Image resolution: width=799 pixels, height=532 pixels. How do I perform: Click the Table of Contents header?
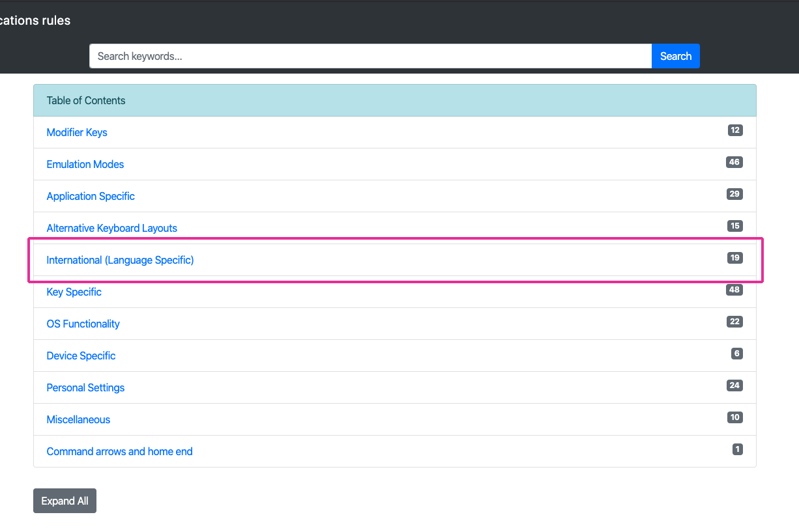click(395, 100)
